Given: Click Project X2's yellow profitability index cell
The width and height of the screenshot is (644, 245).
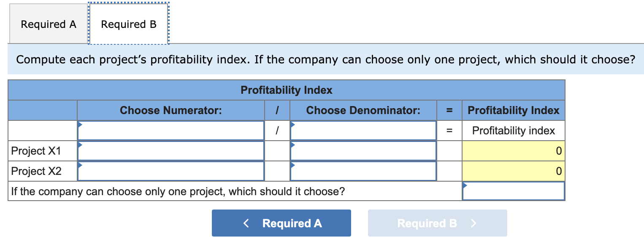Looking at the screenshot, I should [513, 171].
